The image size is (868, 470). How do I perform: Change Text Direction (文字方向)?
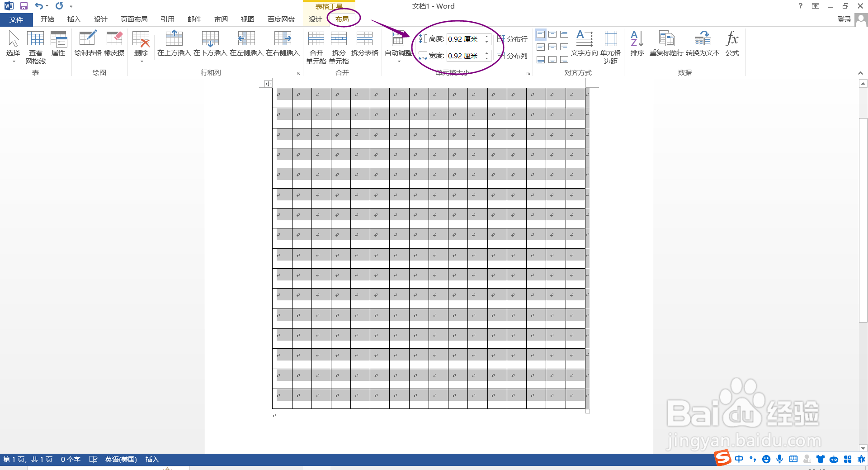point(584,44)
